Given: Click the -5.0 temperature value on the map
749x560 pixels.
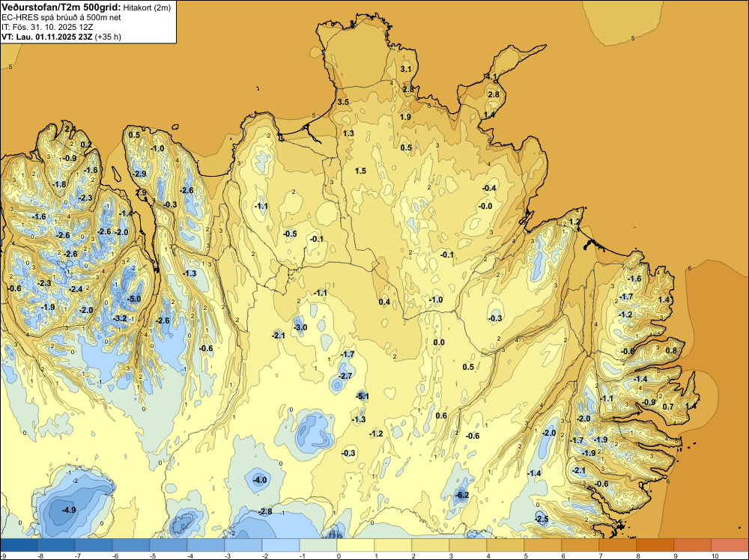Looking at the screenshot, I should (135, 299).
